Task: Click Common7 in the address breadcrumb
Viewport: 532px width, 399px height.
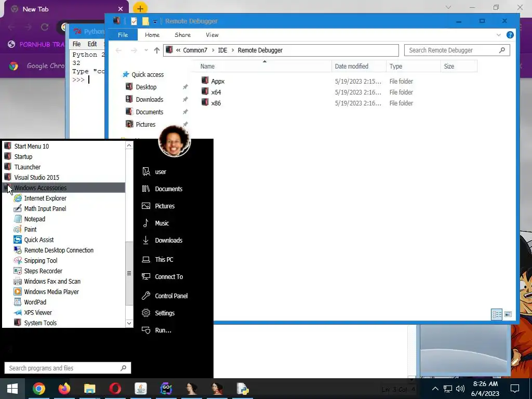Action: click(x=195, y=50)
